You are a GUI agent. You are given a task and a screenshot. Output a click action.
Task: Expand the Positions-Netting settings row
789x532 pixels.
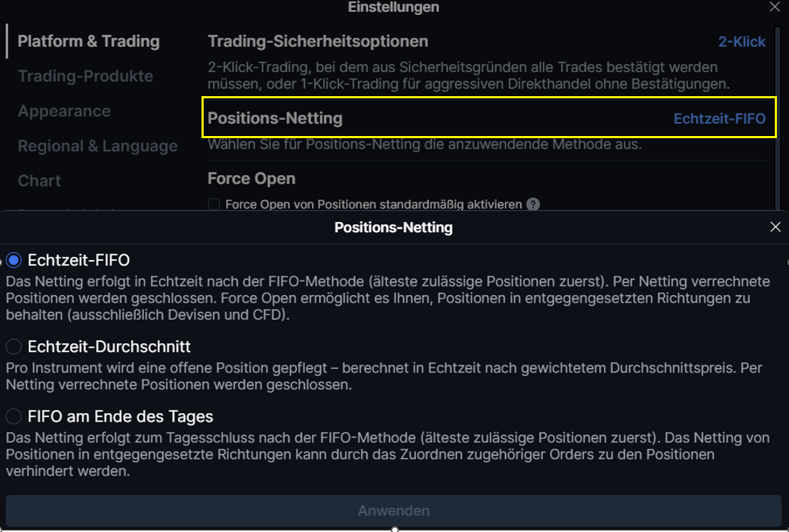pyautogui.click(x=489, y=118)
